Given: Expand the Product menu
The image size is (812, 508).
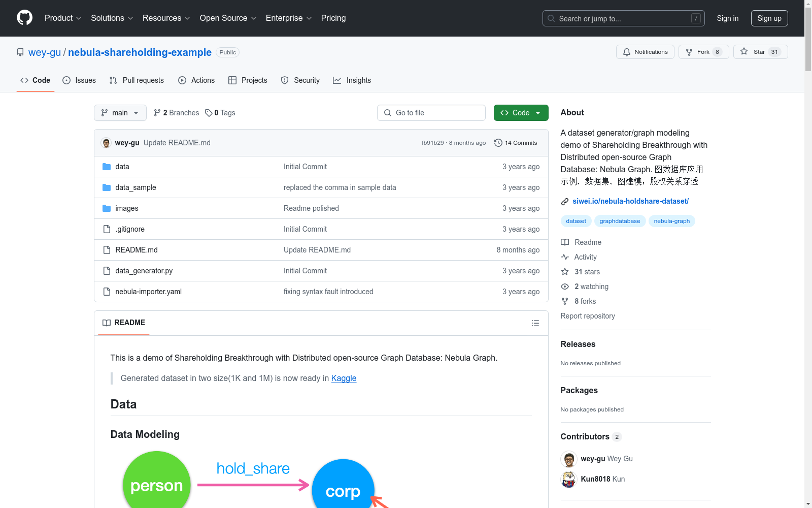Looking at the screenshot, I should tap(63, 18).
